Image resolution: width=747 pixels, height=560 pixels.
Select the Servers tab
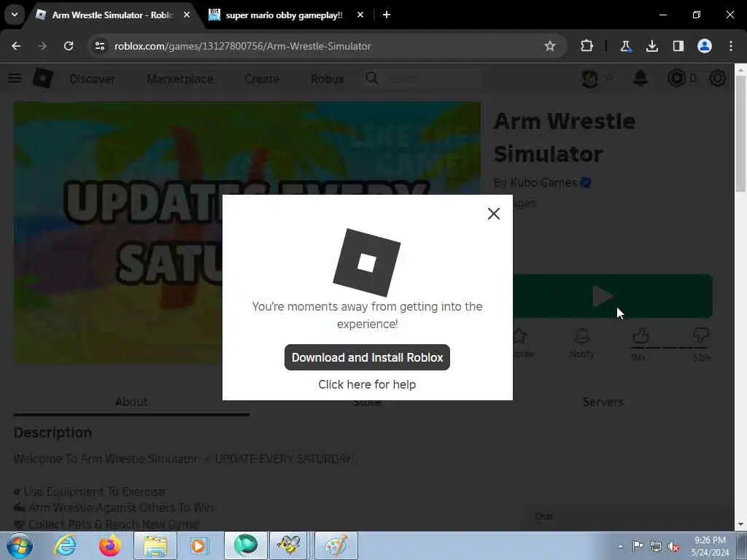pyautogui.click(x=603, y=402)
